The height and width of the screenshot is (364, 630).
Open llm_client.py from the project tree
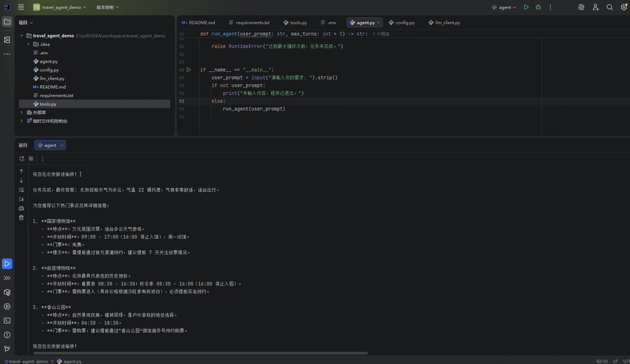point(52,79)
